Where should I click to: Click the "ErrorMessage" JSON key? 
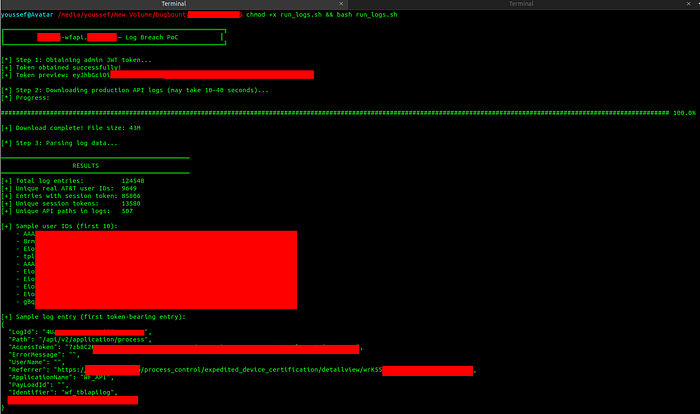pos(36,355)
